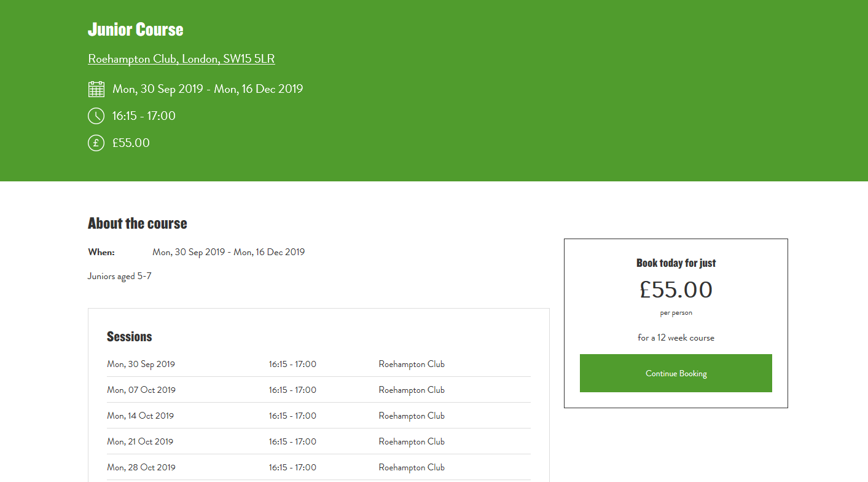Click the pound sign icon beside £55.00
This screenshot has height=482, width=868.
[96, 143]
